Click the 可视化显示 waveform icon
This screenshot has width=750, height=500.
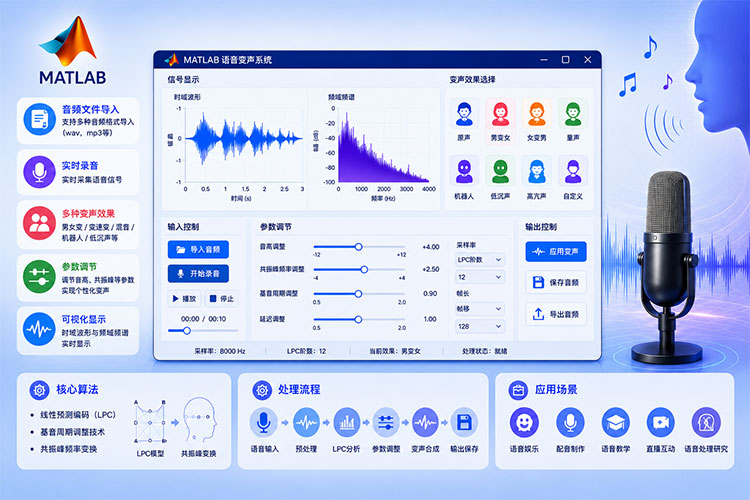pos(39,329)
